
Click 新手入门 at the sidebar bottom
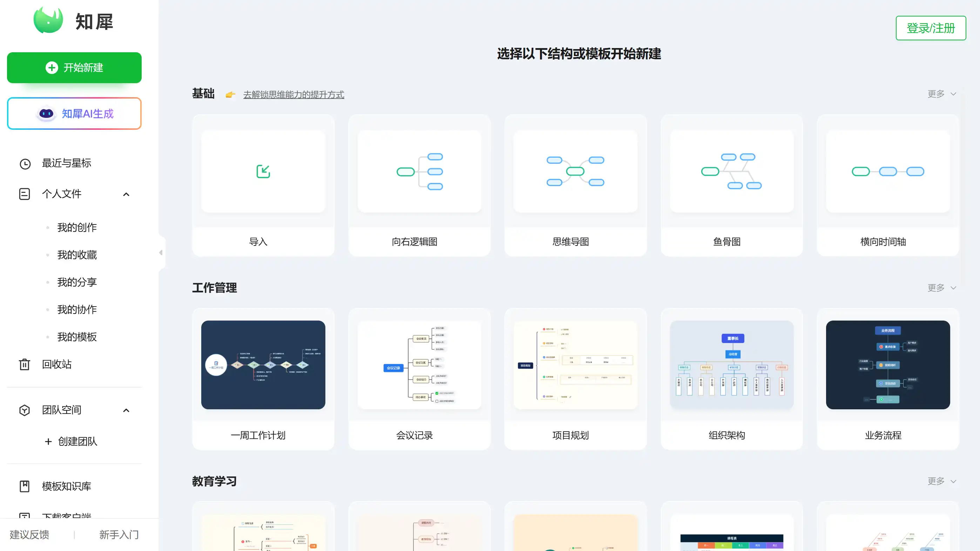(x=119, y=535)
